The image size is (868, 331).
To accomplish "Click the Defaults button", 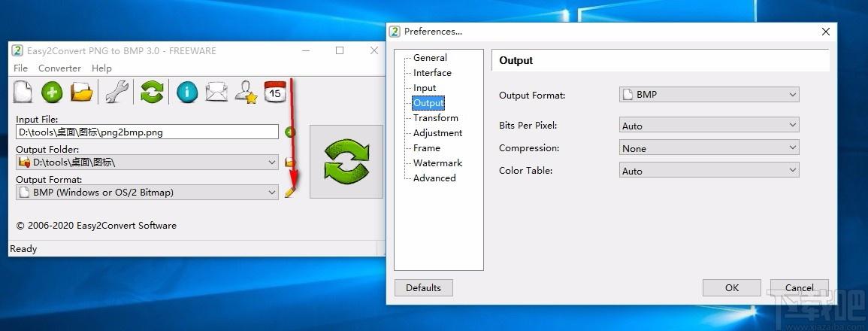I will point(424,288).
